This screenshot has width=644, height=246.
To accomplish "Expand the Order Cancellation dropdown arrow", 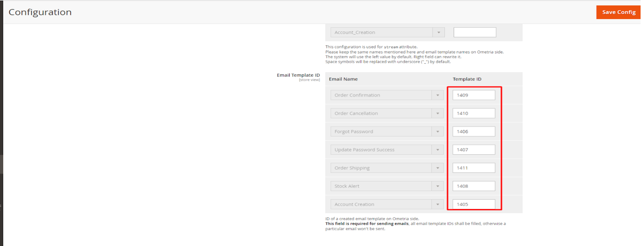I will point(438,113).
